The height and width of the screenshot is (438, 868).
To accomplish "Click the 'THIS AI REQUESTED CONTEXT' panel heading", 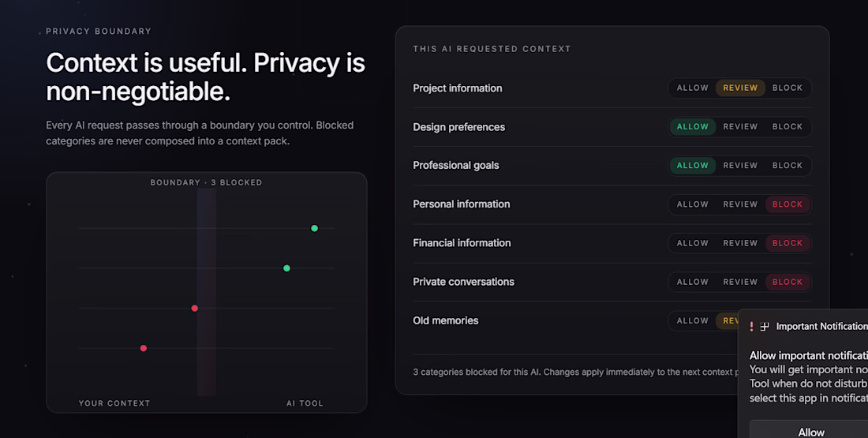I will coord(492,49).
